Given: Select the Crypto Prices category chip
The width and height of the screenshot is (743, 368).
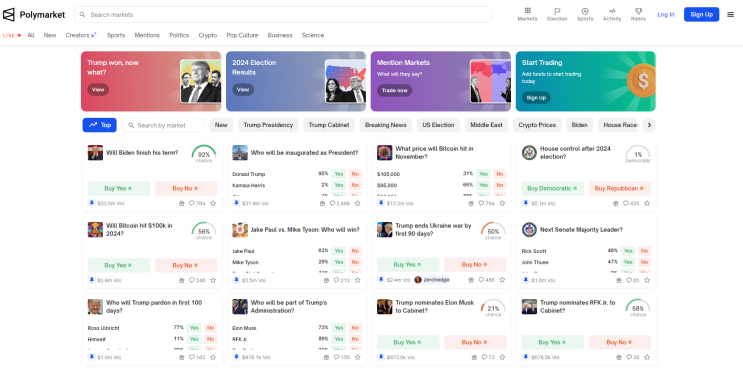Looking at the screenshot, I should (537, 125).
